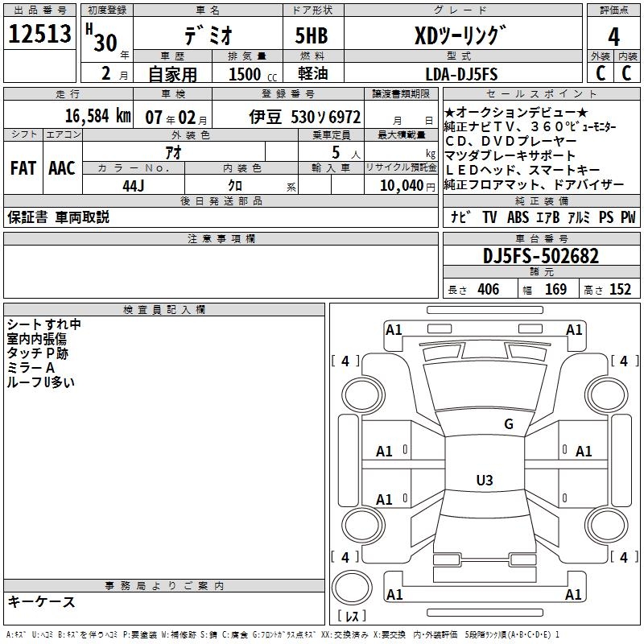Image resolution: width=644 pixels, height=644 pixels.
Task: Select the office notice キーケース
Action: (x=42, y=601)
